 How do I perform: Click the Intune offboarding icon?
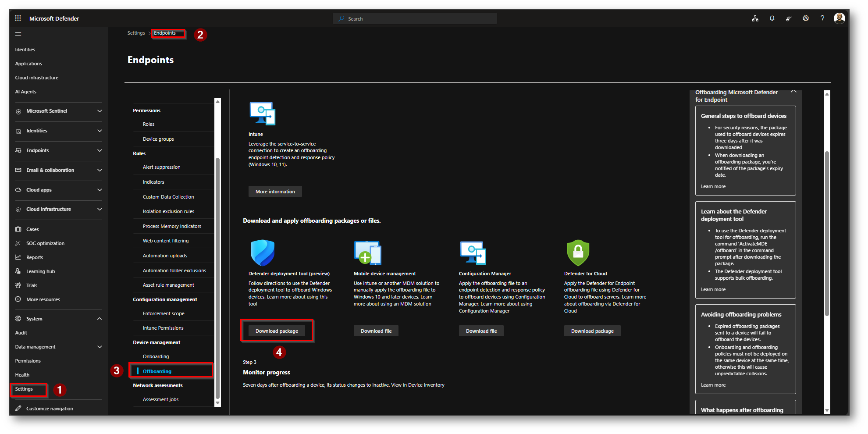pos(263,114)
